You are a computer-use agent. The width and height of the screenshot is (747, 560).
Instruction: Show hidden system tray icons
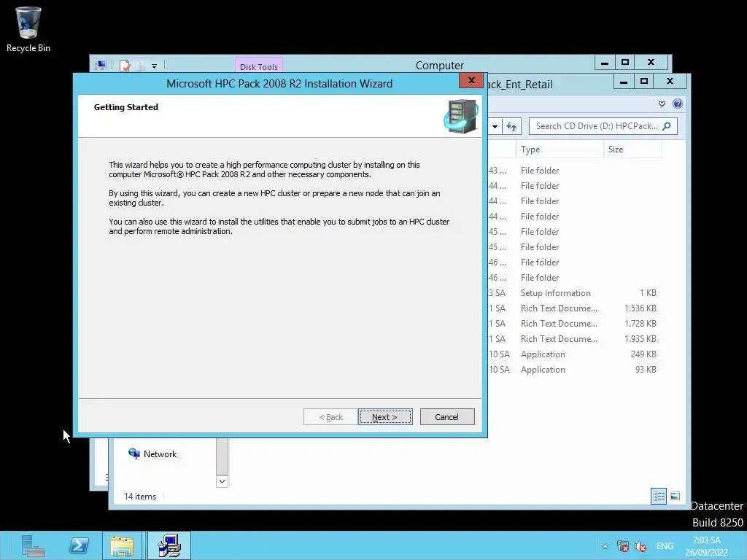click(605, 546)
